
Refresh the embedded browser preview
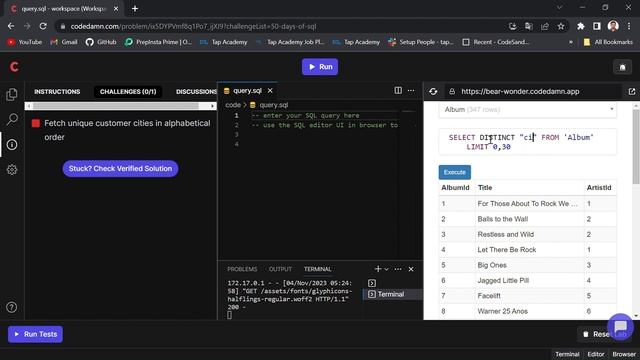(433, 91)
